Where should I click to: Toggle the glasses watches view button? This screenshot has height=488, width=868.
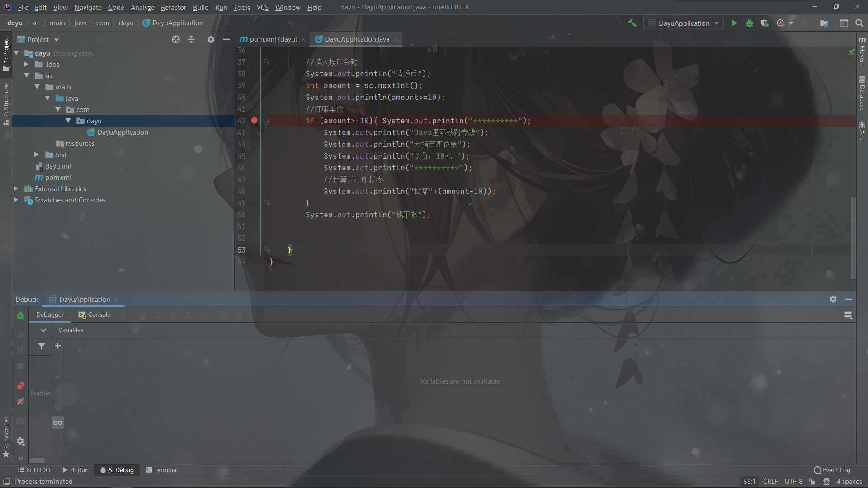pyautogui.click(x=58, y=422)
